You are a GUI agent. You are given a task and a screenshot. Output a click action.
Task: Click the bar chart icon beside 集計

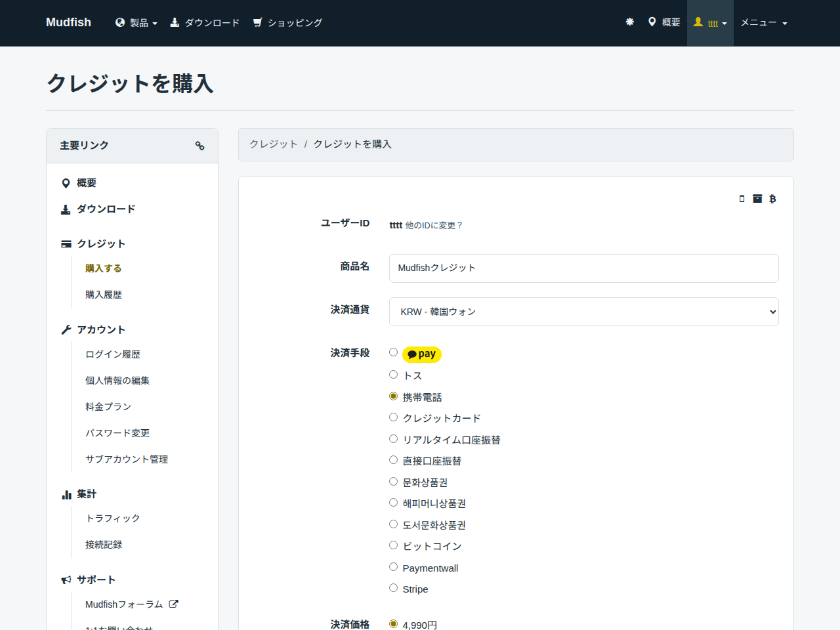66,494
